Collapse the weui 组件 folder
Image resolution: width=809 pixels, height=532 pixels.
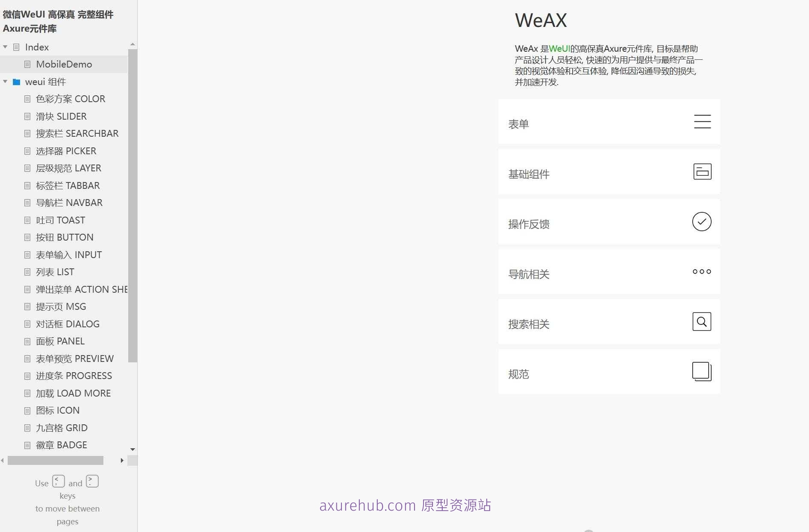[5, 82]
